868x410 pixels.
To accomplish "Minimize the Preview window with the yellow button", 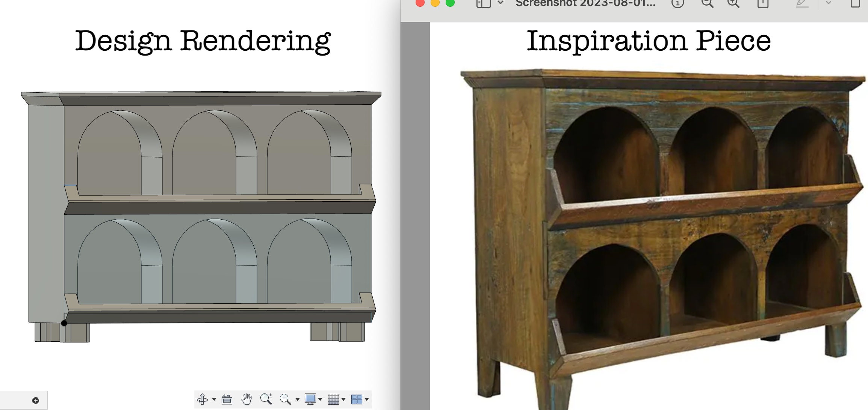I will click(x=435, y=3).
